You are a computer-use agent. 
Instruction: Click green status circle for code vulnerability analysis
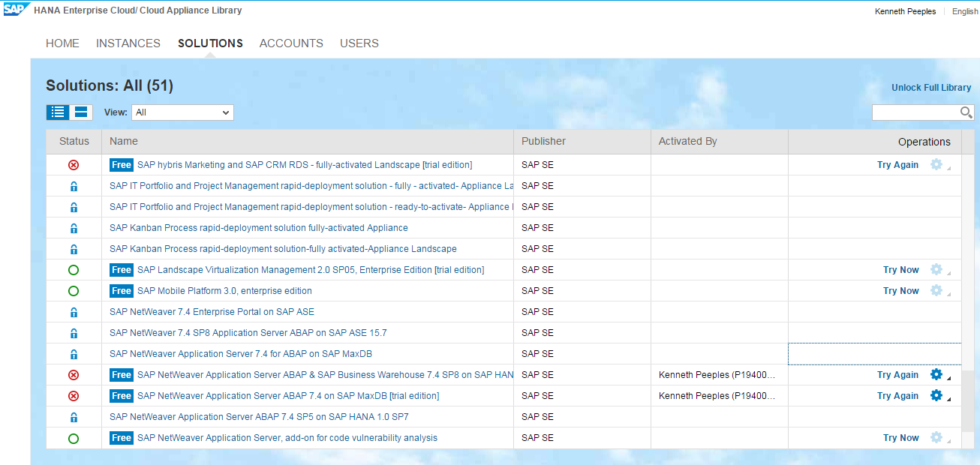[x=74, y=438]
